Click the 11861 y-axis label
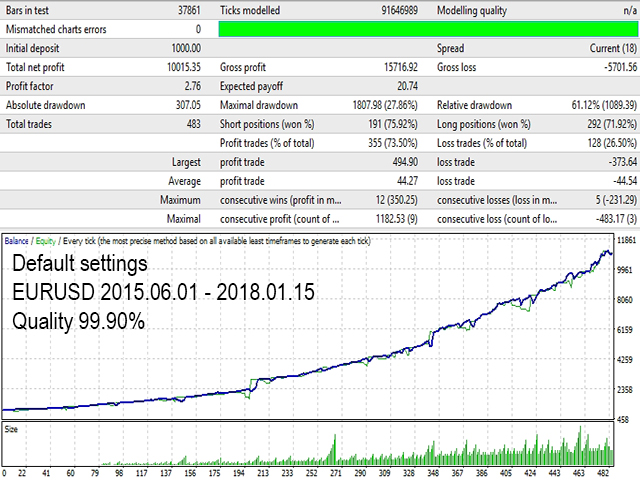 click(x=627, y=240)
